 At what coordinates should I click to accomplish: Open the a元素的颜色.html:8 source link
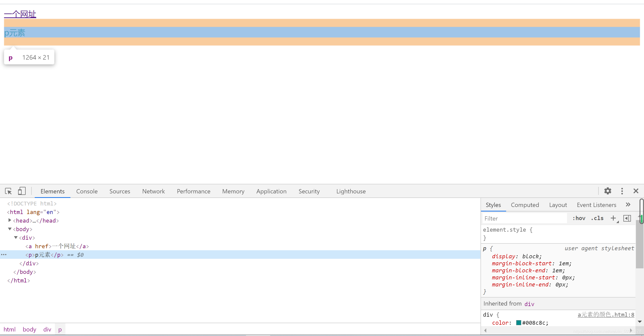tap(606, 315)
